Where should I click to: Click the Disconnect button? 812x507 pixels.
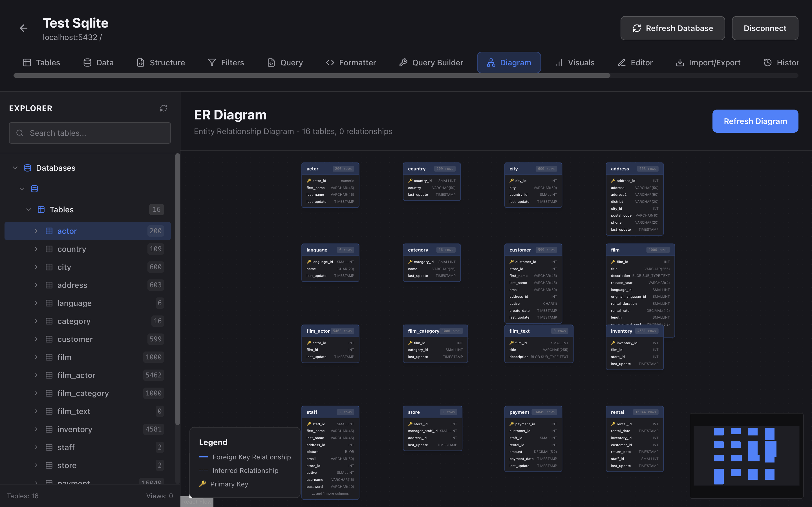[x=765, y=28]
